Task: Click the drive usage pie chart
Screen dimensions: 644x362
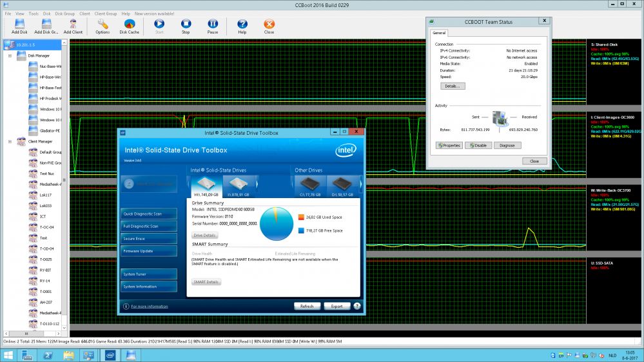Action: pyautogui.click(x=277, y=223)
